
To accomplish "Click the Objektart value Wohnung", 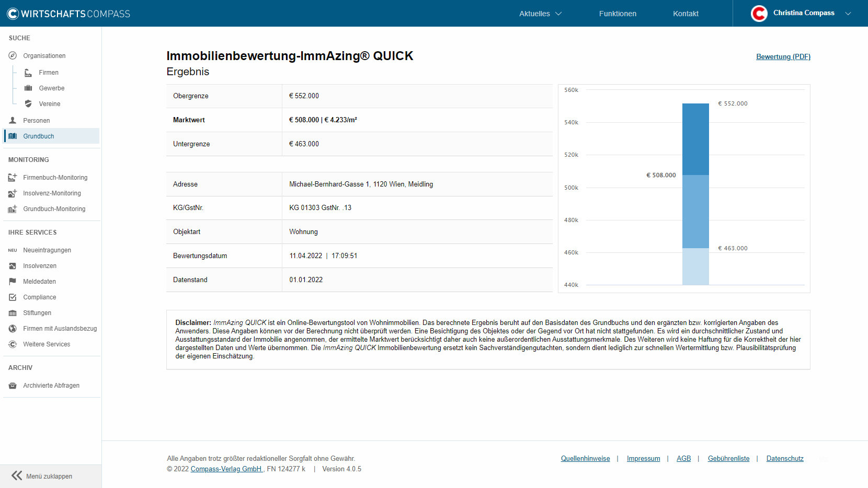I will click(x=303, y=232).
